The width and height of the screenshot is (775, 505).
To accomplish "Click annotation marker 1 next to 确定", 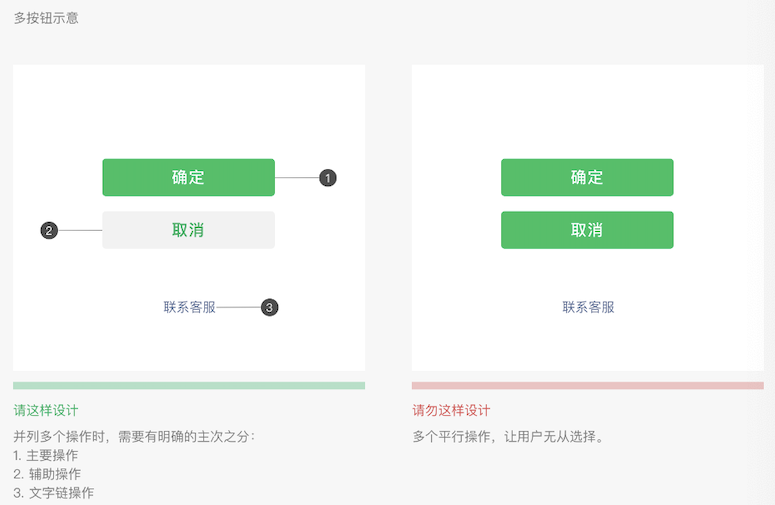I will point(328,178).
